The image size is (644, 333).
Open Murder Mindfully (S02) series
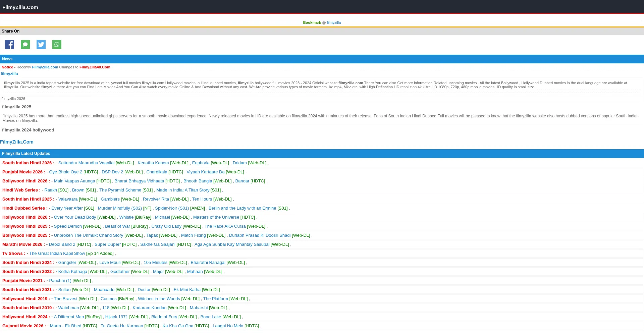point(120,208)
